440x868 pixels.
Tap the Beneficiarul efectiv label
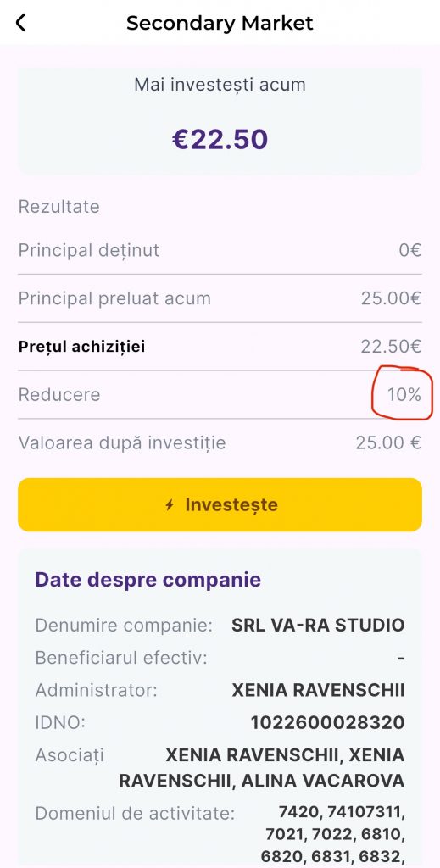(x=121, y=658)
